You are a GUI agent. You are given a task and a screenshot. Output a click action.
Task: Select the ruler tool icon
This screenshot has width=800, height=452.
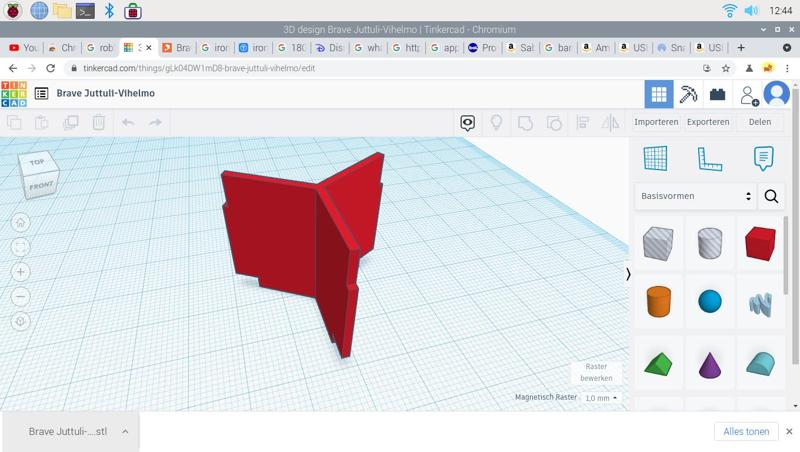[x=709, y=158]
